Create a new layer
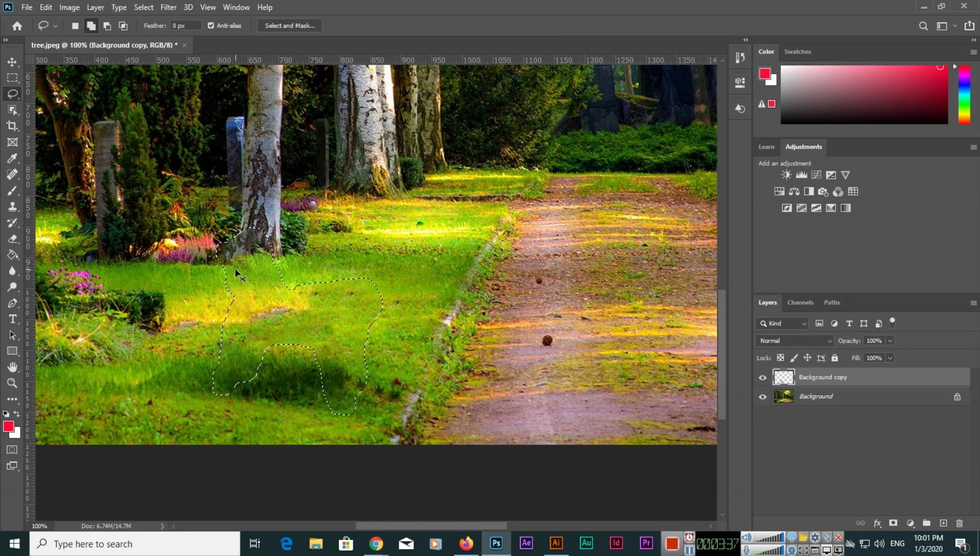Image resolution: width=980 pixels, height=556 pixels. point(943,523)
